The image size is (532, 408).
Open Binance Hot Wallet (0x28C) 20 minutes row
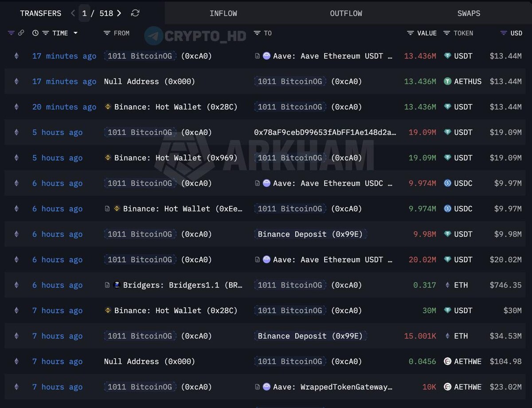[176, 107]
